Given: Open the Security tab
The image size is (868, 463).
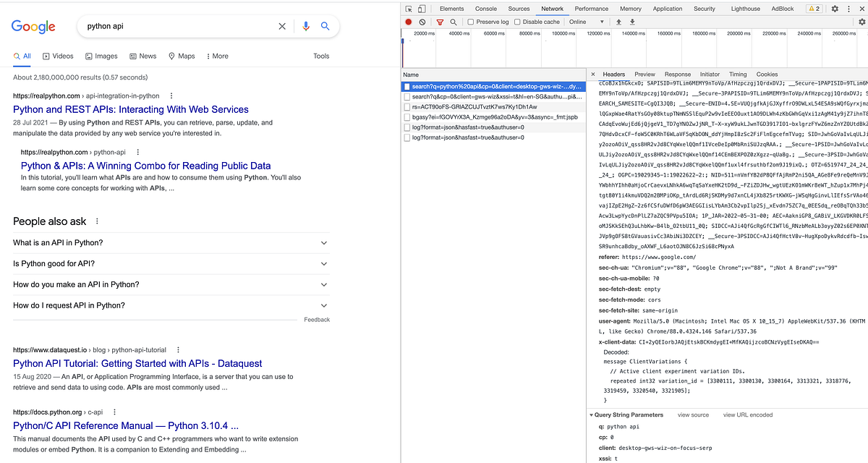Looking at the screenshot, I should pos(705,9).
